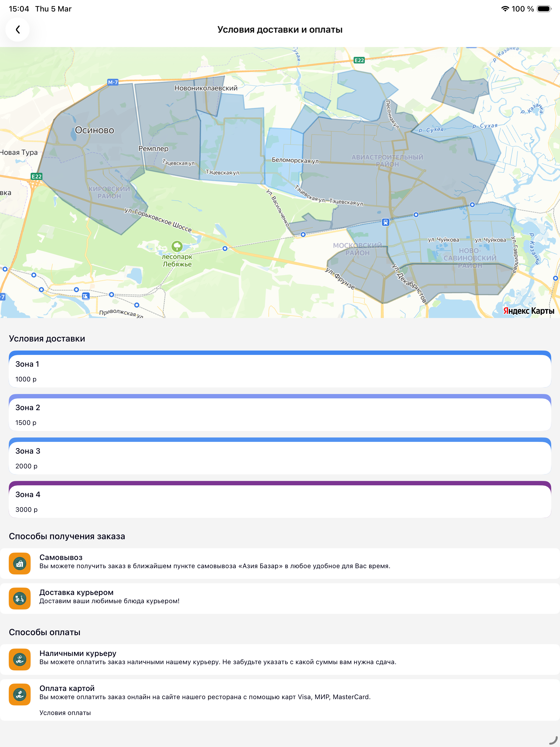The width and height of the screenshot is (560, 747).
Task: Tap the Условия доставки heading
Action: click(47, 339)
